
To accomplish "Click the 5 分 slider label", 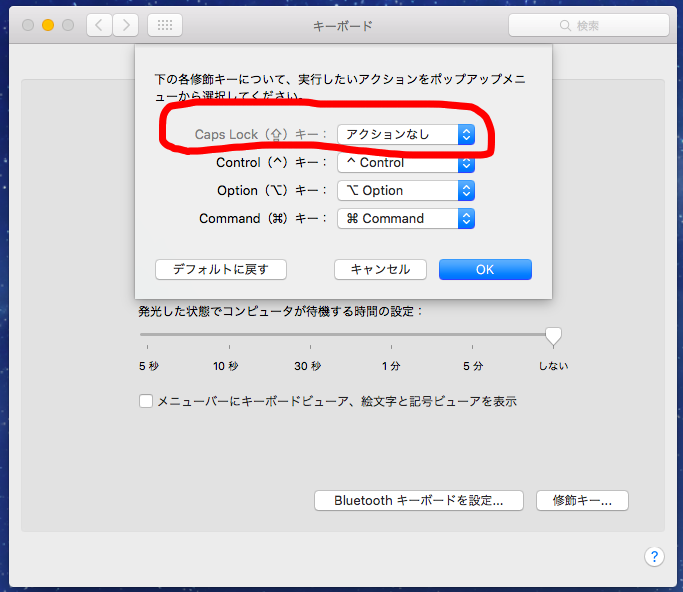I will (473, 366).
